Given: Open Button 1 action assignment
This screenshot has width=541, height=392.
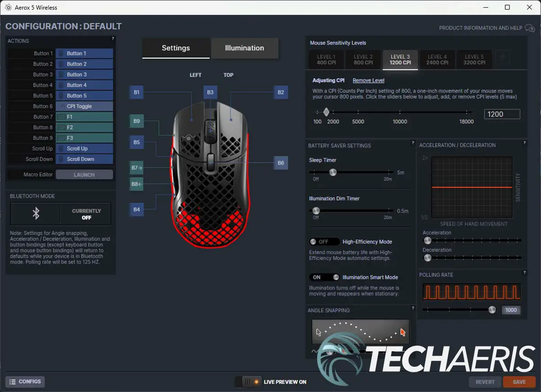Looking at the screenshot, I should point(84,53).
